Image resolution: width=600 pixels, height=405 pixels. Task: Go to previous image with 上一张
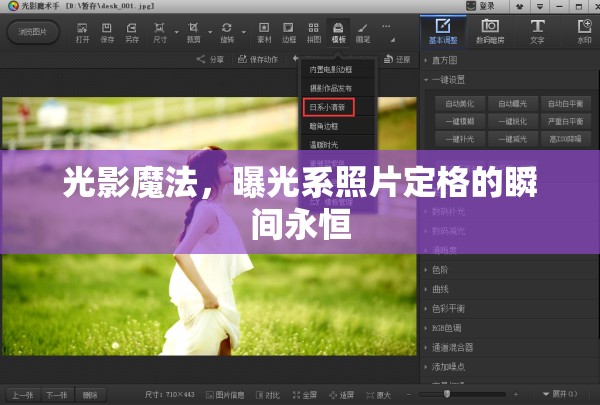[23, 395]
